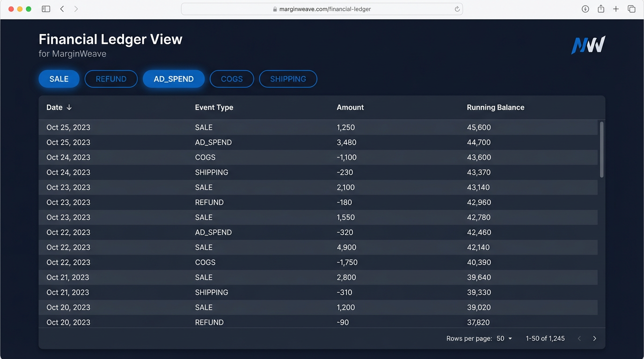Enable the SHIPPING filter
The width and height of the screenshot is (644, 359).
pos(288,79)
